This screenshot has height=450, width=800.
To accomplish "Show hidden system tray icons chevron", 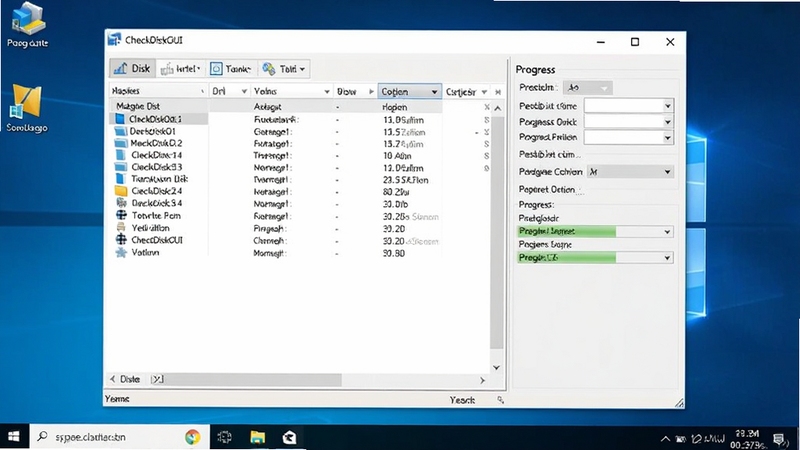I will (665, 438).
